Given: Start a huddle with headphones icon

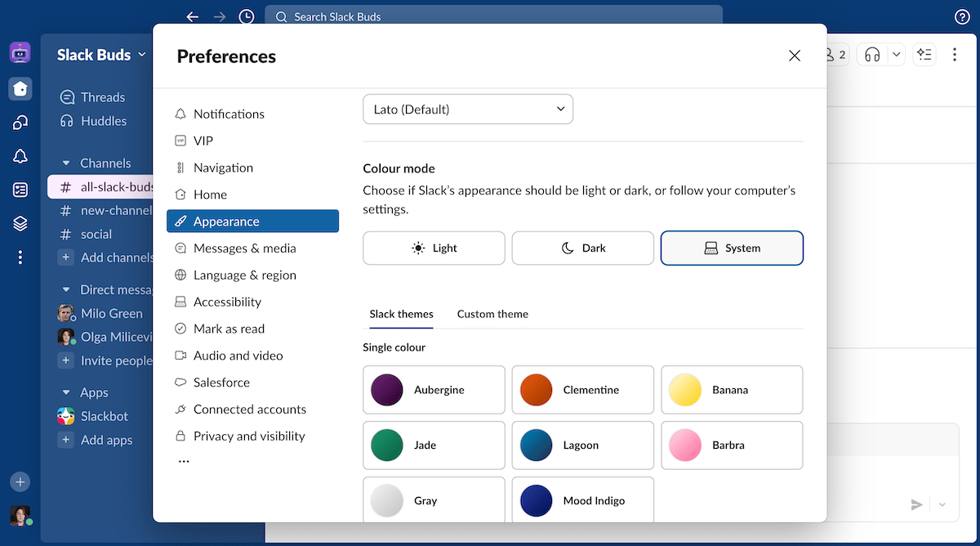Looking at the screenshot, I should point(872,55).
